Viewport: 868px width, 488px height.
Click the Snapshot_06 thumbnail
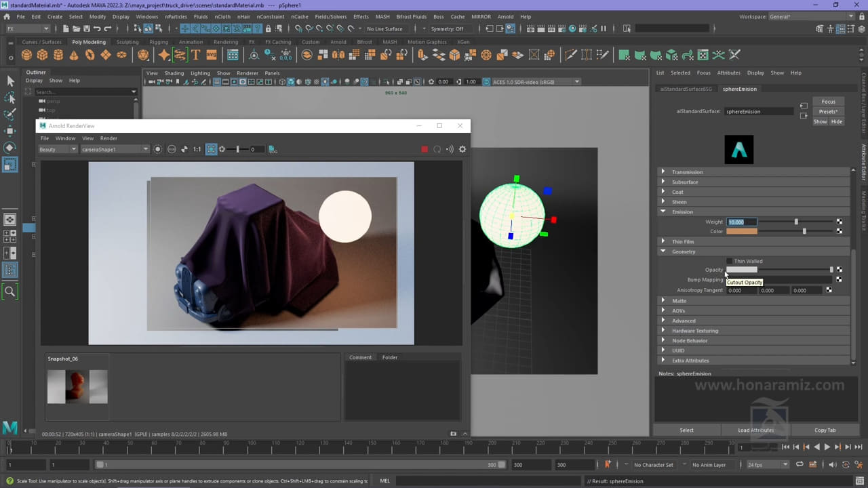(77, 386)
